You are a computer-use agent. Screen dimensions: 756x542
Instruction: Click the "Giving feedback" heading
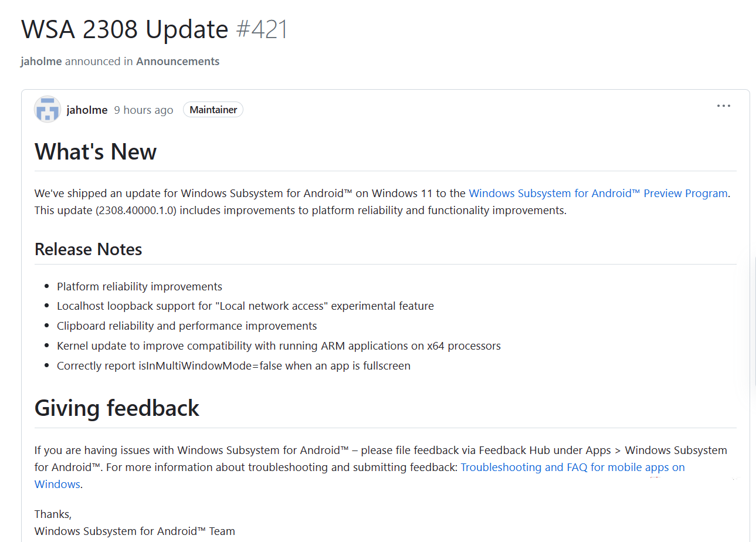pos(117,408)
